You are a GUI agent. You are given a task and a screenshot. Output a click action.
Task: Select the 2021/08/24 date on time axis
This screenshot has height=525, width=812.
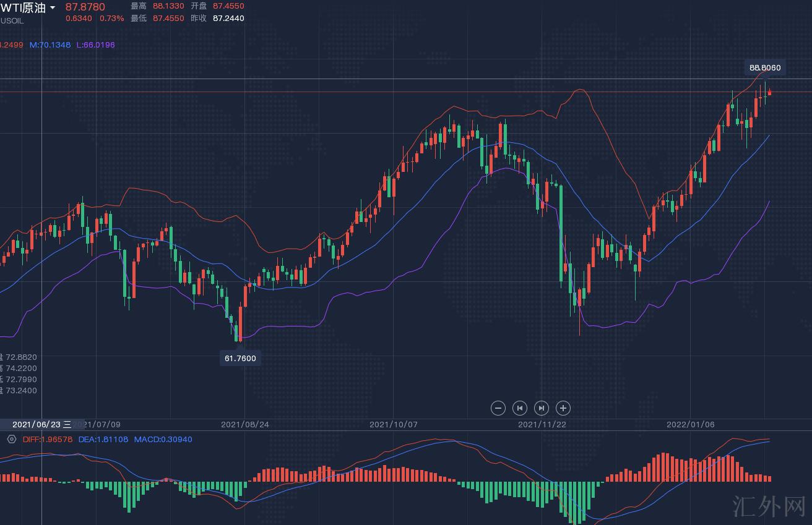pyautogui.click(x=244, y=425)
